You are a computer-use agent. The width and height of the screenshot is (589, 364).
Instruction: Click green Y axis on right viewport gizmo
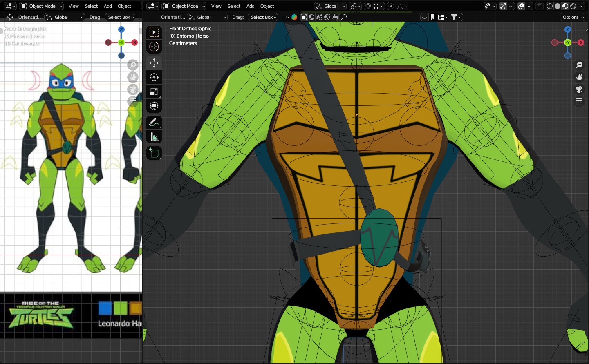click(568, 42)
